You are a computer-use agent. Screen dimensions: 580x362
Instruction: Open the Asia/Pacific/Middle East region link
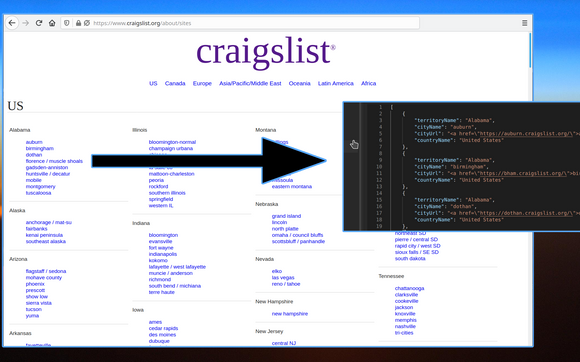click(x=250, y=84)
